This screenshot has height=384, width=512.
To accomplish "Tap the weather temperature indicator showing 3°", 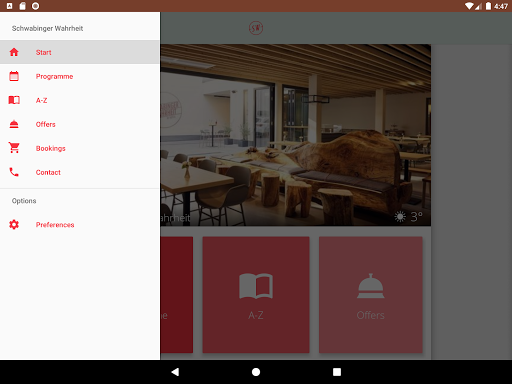I will coord(409,217).
